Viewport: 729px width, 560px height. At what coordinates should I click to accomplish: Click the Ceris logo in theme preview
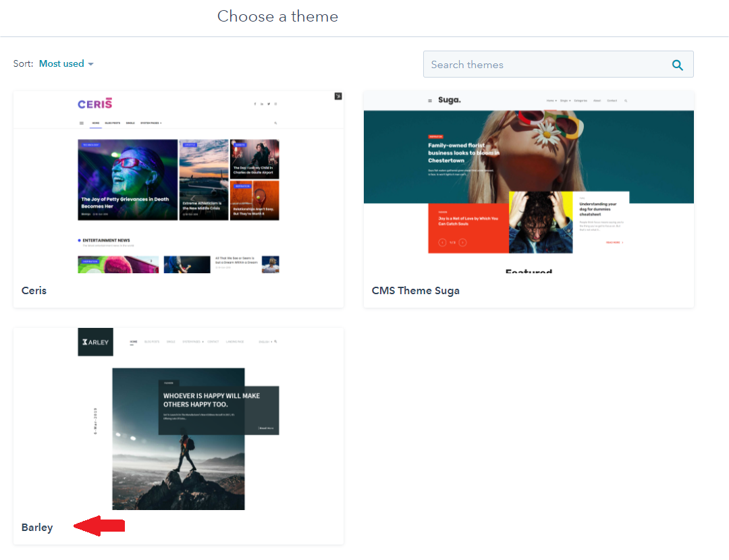tap(94, 104)
